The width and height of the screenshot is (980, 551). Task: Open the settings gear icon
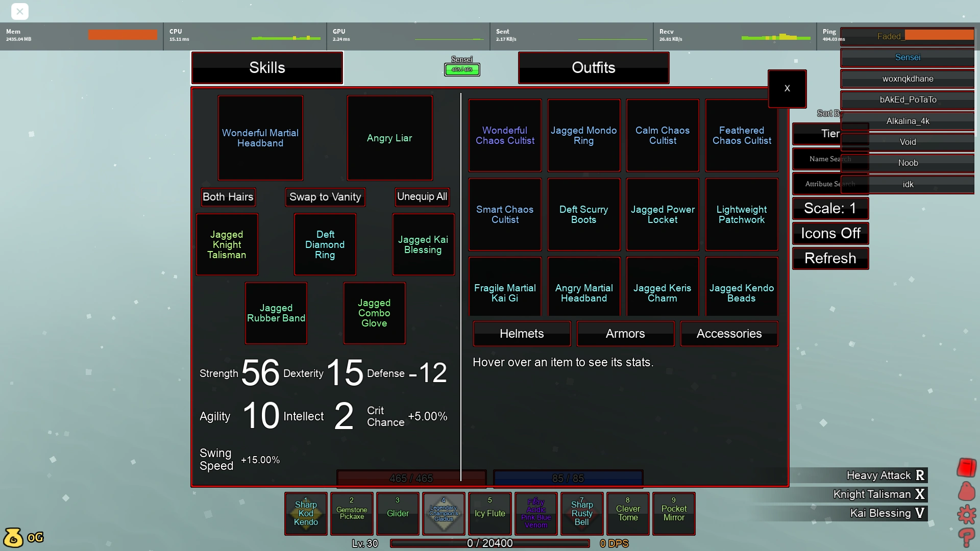click(x=966, y=514)
